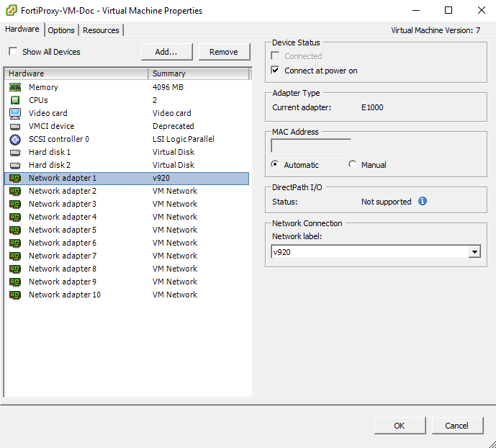The width and height of the screenshot is (496, 448).
Task: Click the 4096 MB summary value
Action: pos(168,87)
